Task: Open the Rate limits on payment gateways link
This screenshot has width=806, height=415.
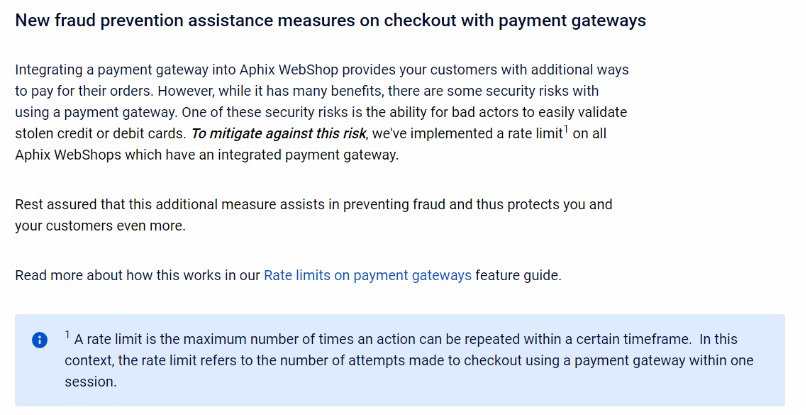Action: (x=367, y=275)
